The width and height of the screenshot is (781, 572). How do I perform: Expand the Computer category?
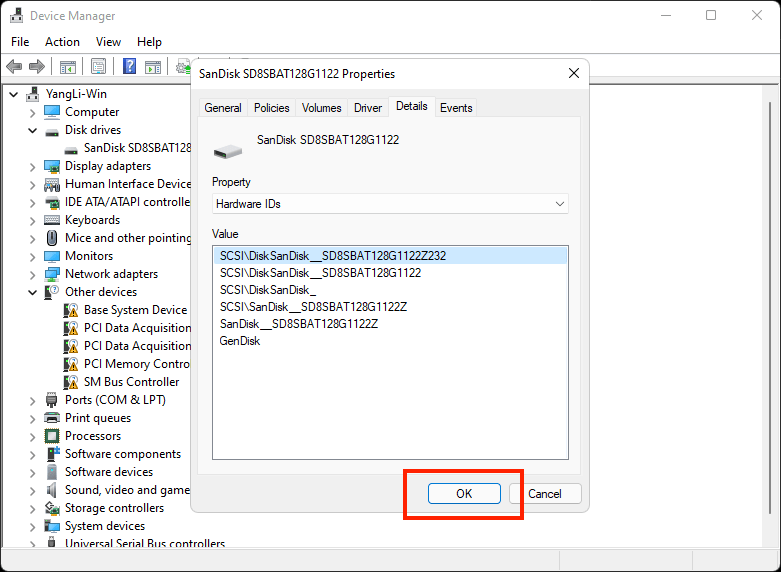click(x=32, y=113)
